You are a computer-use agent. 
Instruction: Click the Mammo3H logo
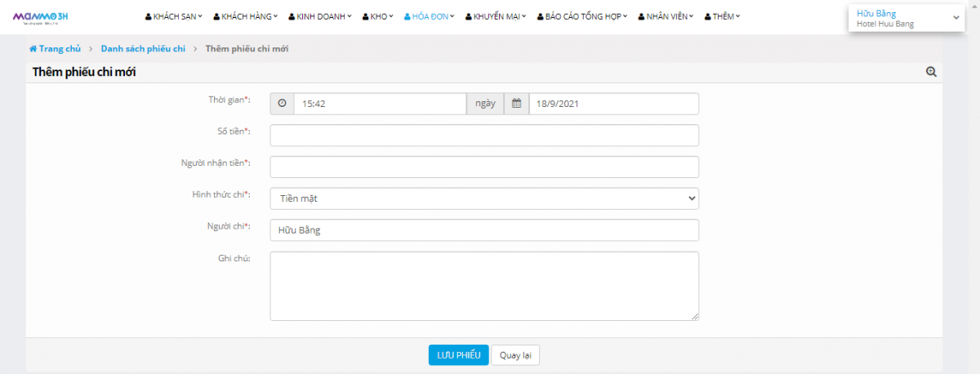[40, 17]
